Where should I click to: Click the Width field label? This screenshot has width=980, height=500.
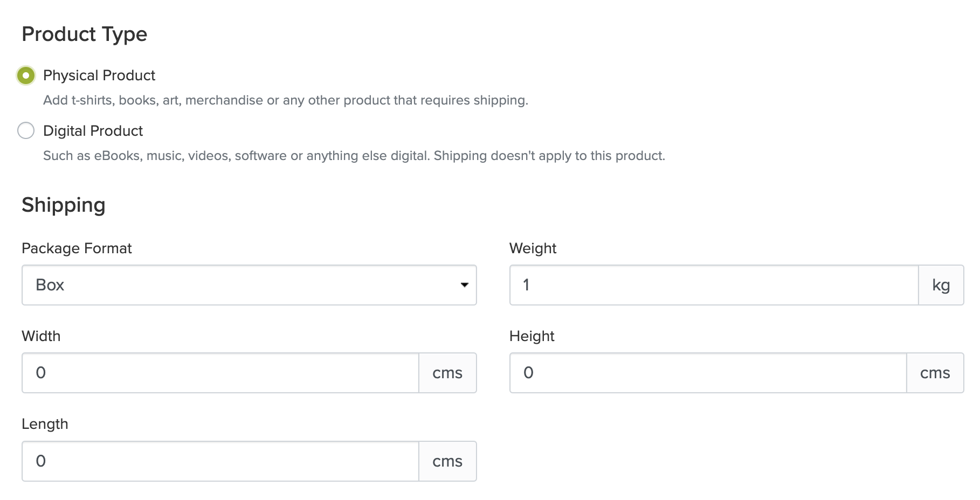point(41,336)
